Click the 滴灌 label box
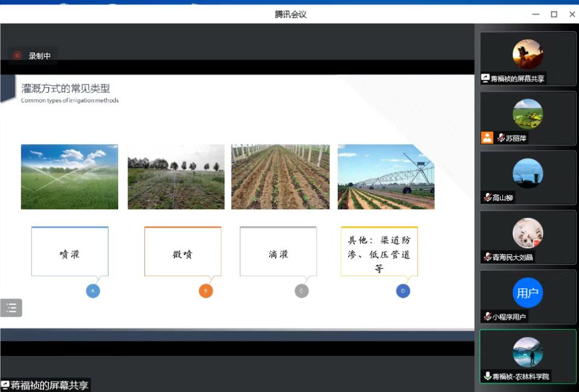The height and width of the screenshot is (392, 579). pyautogui.click(x=279, y=251)
